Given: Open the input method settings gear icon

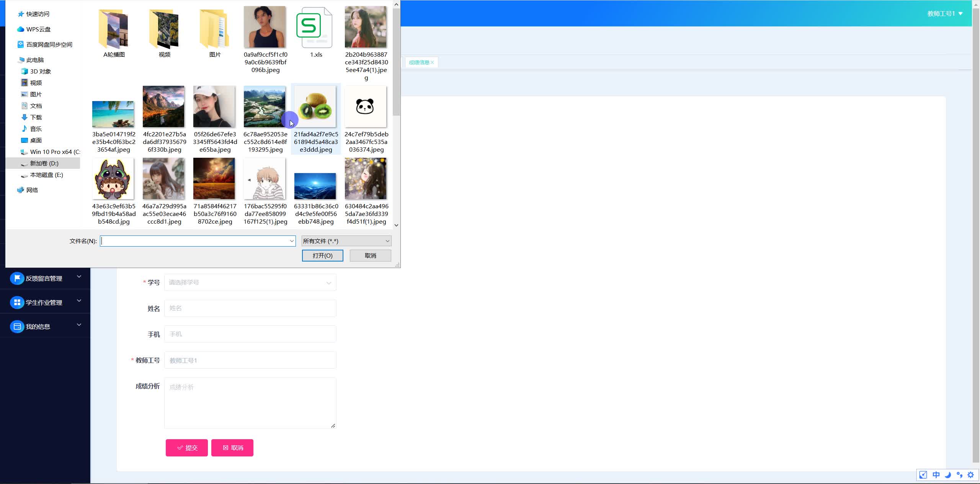Looking at the screenshot, I should pyautogui.click(x=970, y=475).
